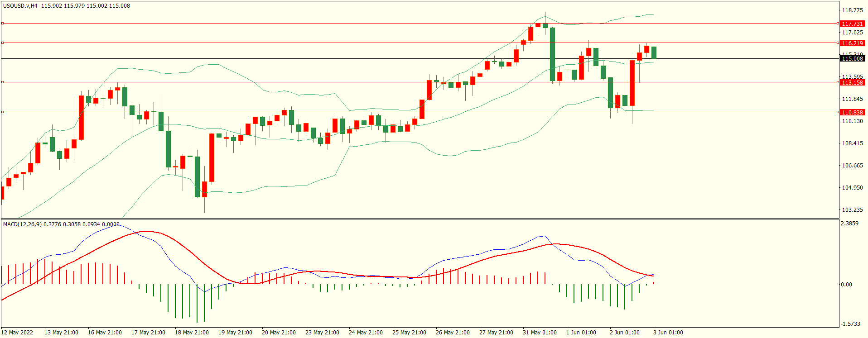Screen dimensions: 868x338
Task: Click the 117.731 red price label
Action: pyautogui.click(x=852, y=24)
